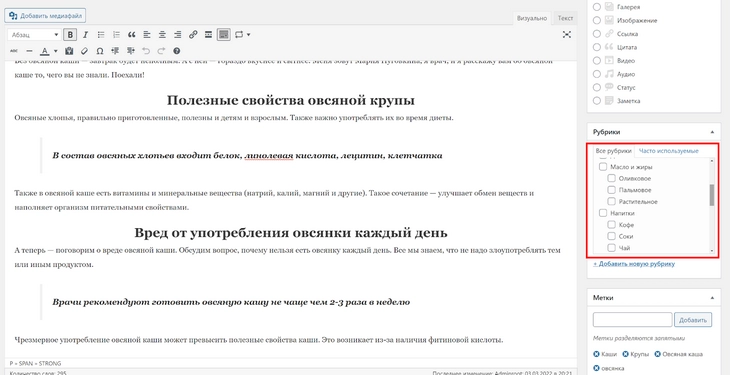Select the Аудио post format

pyautogui.click(x=597, y=74)
